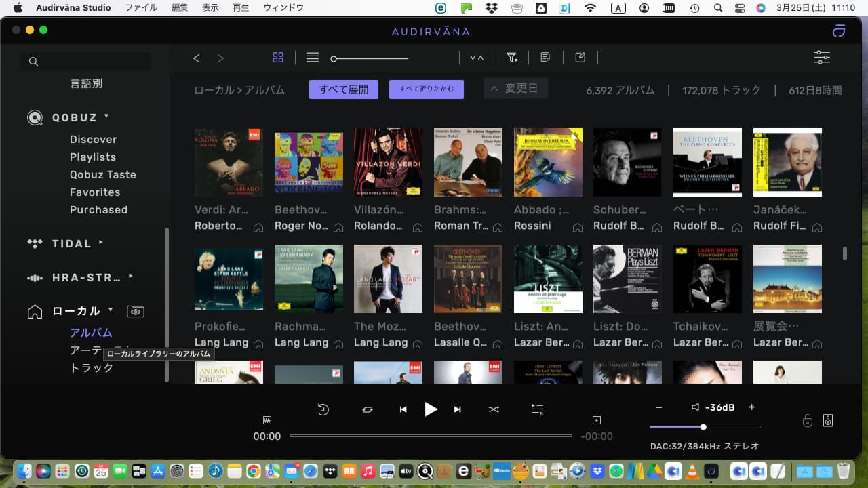Open 再生 menu
Viewport: 868px width, 488px height.
(241, 8)
